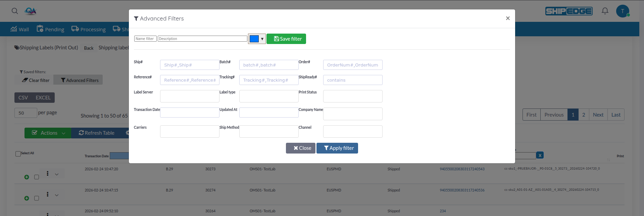Open the Carriers selection field
Image resolution: width=644 pixels, height=216 pixels.
click(190, 131)
